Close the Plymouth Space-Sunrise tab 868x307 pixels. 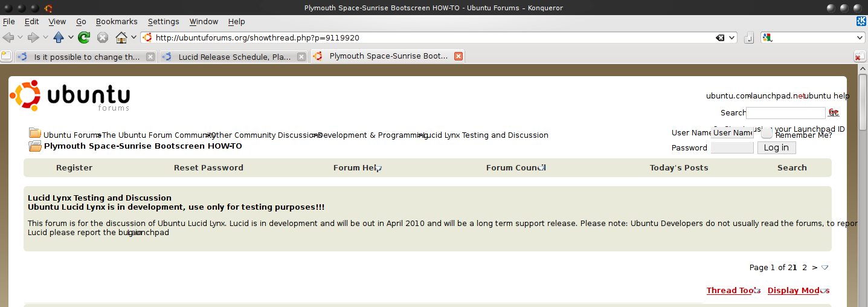458,56
